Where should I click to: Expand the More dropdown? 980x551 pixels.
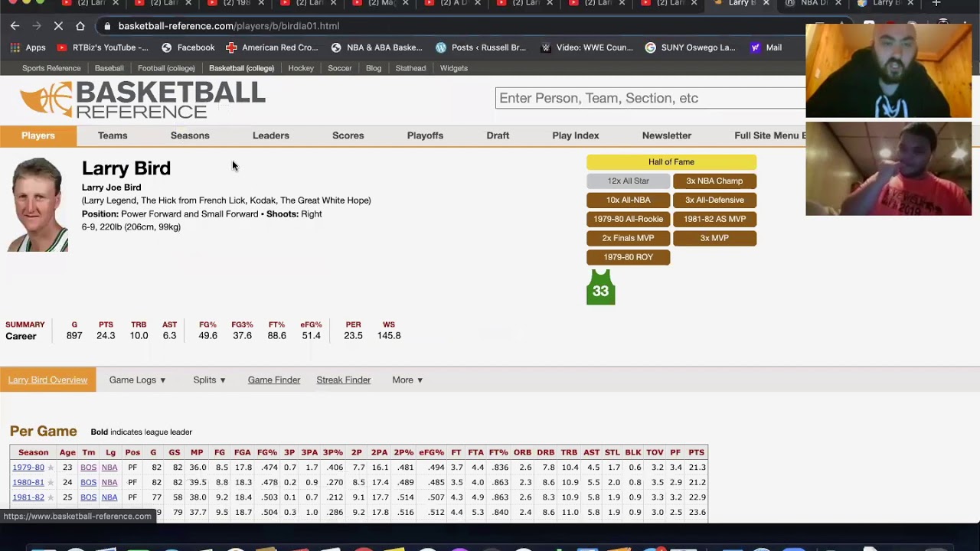[407, 380]
